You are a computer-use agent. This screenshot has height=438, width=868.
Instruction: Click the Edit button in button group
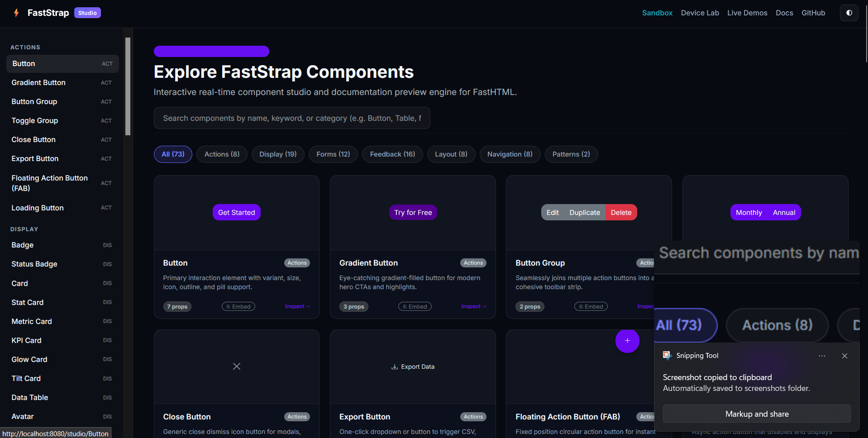tap(553, 212)
